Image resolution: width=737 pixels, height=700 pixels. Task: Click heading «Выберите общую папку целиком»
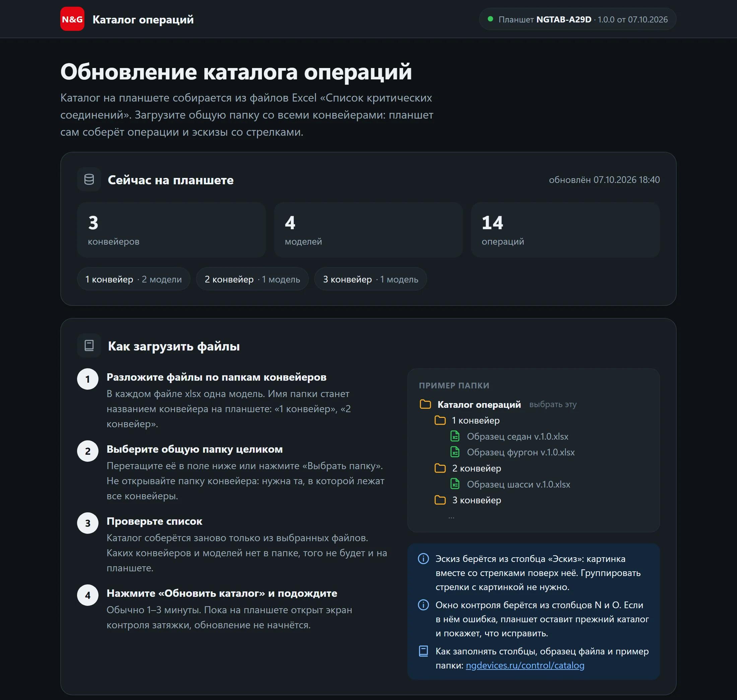point(195,449)
